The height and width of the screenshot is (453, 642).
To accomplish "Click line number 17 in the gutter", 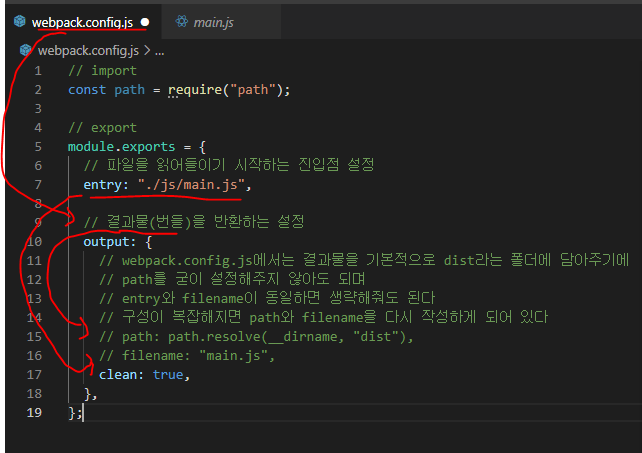I will point(34,374).
